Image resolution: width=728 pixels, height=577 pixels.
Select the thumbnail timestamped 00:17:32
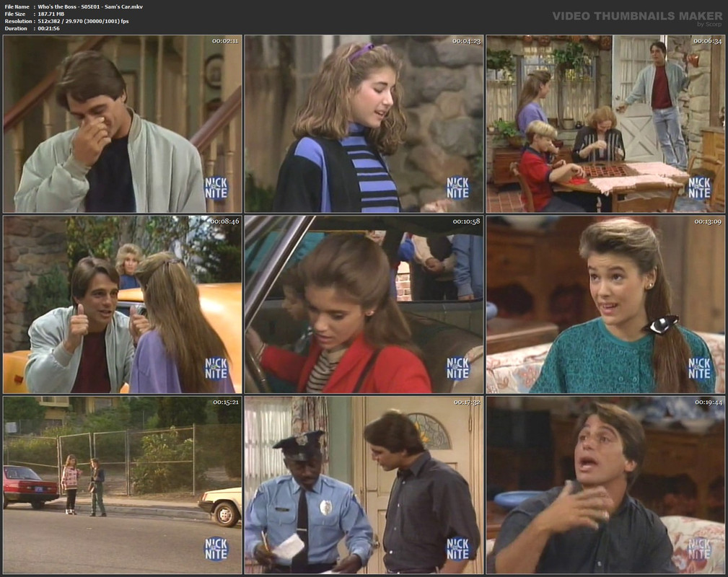pyautogui.click(x=364, y=485)
